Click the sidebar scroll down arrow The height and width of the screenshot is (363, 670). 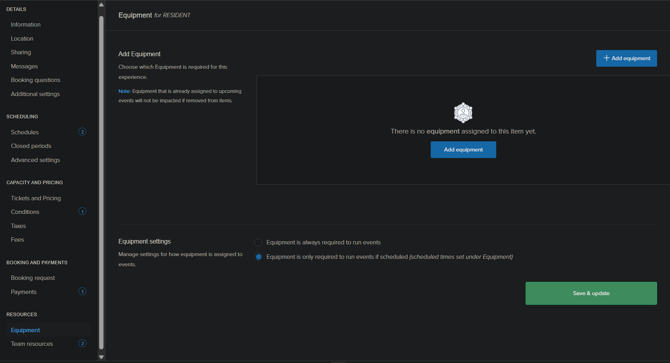coord(101,357)
